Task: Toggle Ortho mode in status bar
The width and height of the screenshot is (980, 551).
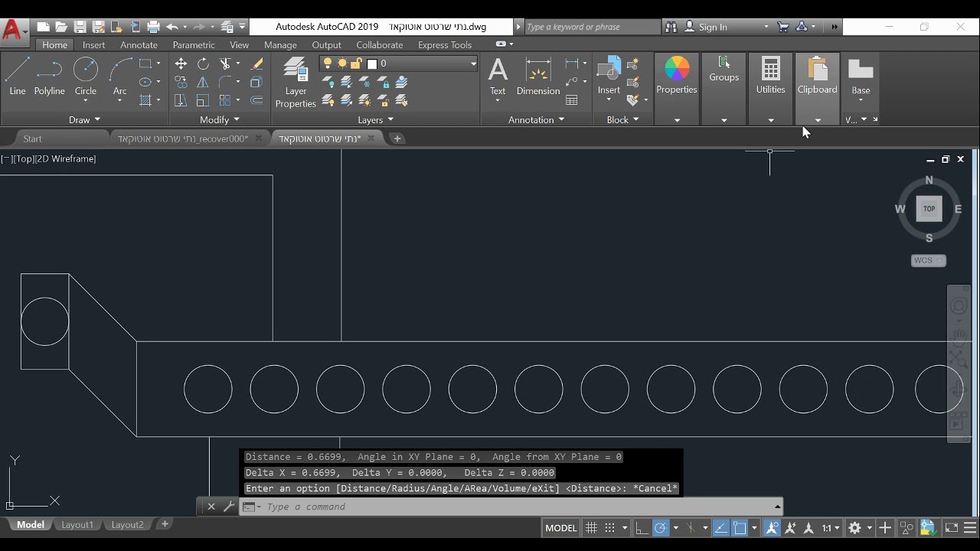Action: coord(642,528)
